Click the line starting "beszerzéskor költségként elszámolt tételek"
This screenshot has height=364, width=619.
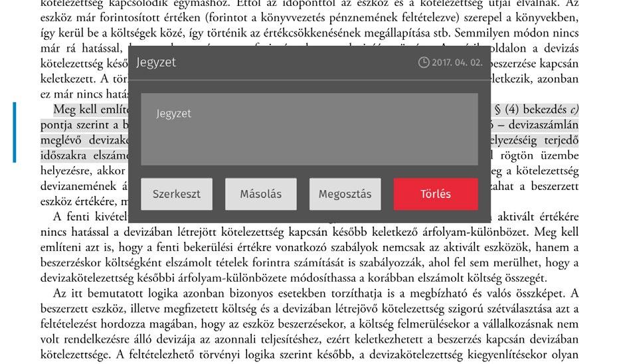[x=309, y=262]
